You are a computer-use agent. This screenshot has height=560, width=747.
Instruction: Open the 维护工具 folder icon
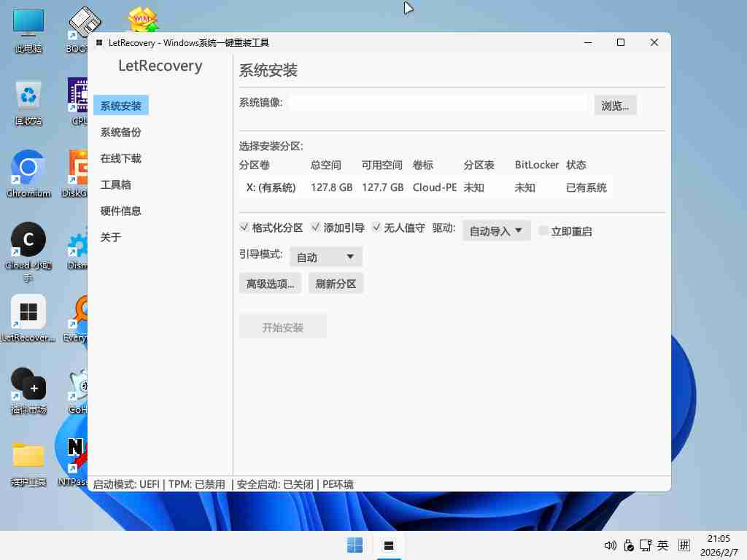pos(28,456)
